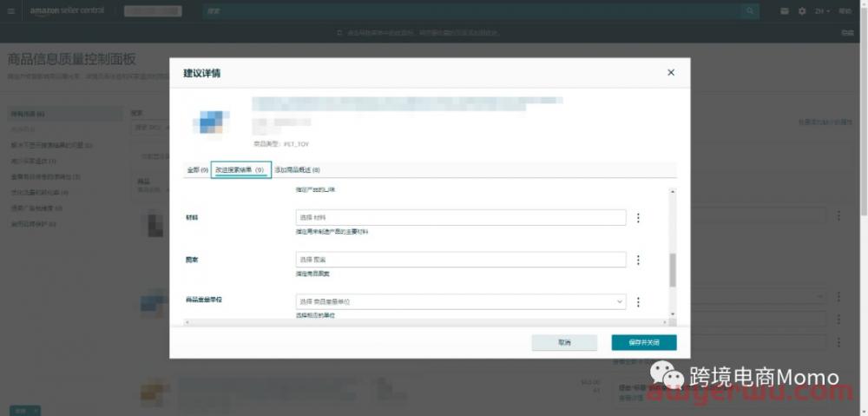Switch to the 添加商品概述 (8) tab
868x416 pixels.
297,169
